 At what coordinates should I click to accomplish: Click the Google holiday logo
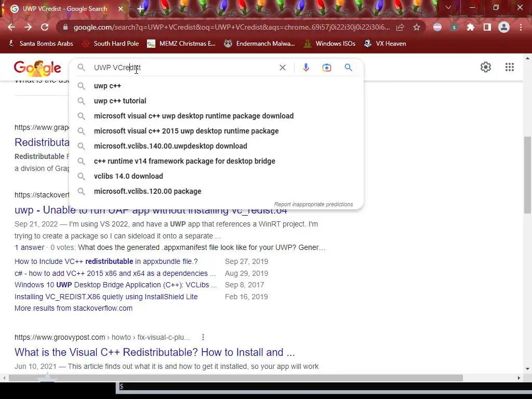point(37,68)
